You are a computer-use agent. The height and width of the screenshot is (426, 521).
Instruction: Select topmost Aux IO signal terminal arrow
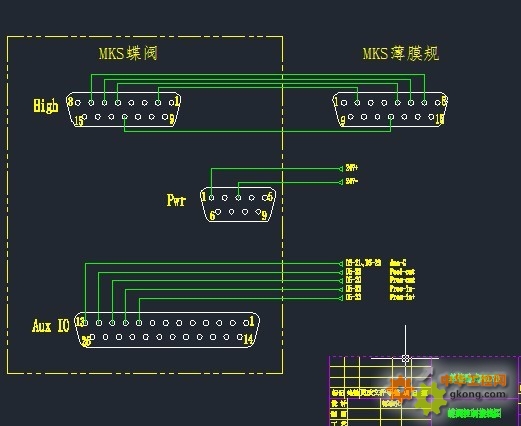pos(341,264)
